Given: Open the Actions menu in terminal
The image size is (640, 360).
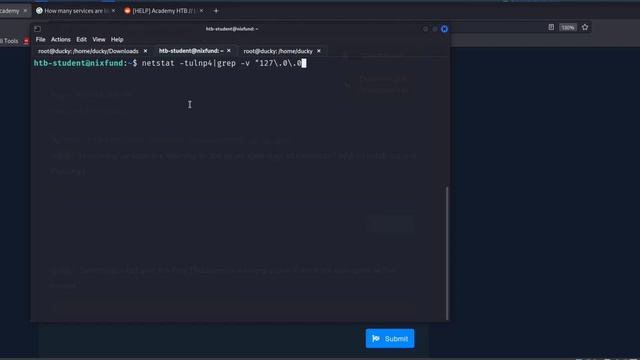Looking at the screenshot, I should click(60, 40).
